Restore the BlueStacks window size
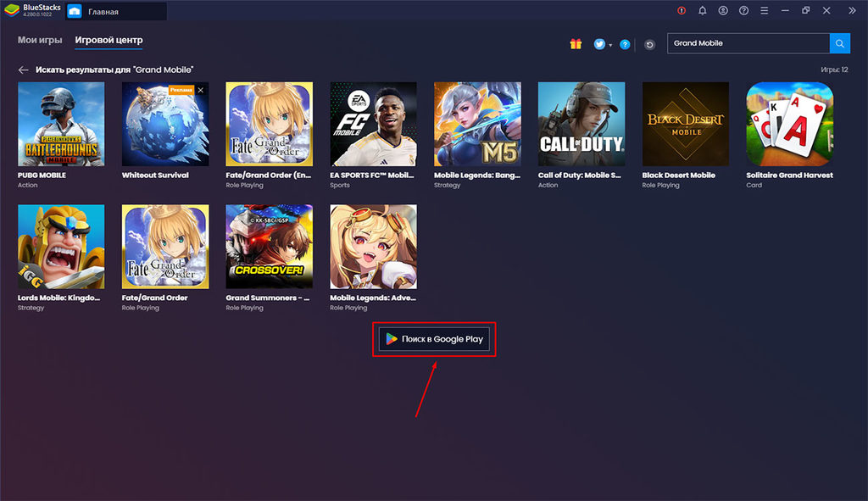This screenshot has width=868, height=501. click(806, 10)
